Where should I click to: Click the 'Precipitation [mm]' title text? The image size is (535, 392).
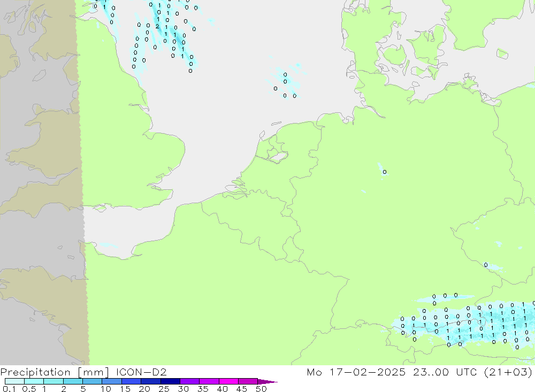pyautogui.click(x=55, y=372)
